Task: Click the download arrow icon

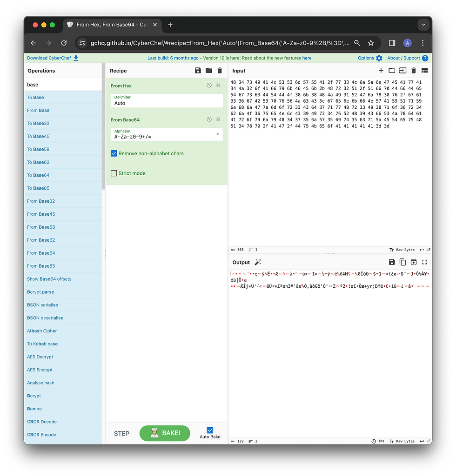Action: tap(76, 58)
